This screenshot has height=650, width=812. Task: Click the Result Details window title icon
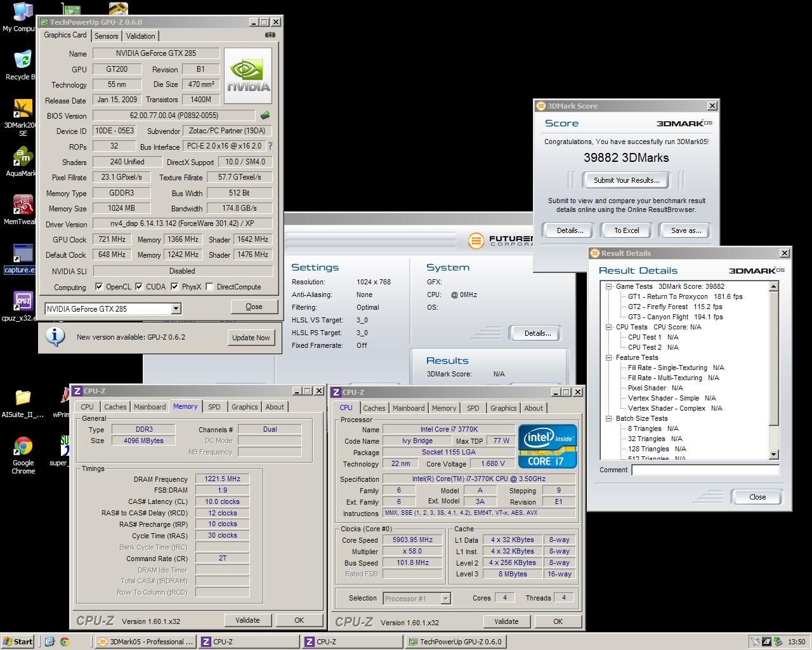pos(595,253)
